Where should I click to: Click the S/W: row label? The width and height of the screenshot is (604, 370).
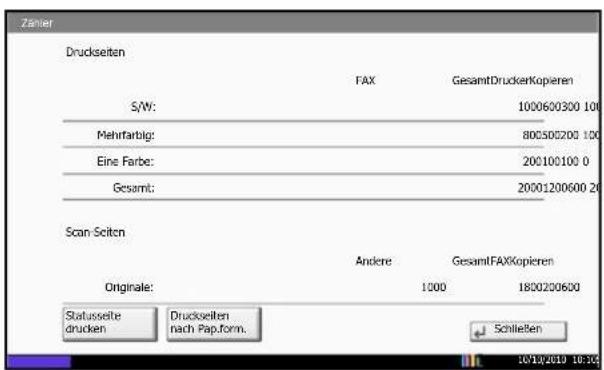(x=143, y=107)
